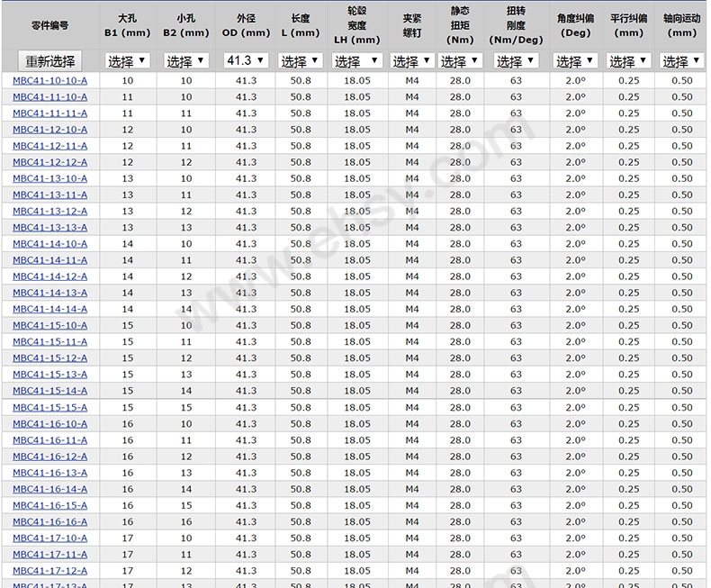Open part link MBC41-16-16-A
711x588 pixels.
tap(49, 521)
